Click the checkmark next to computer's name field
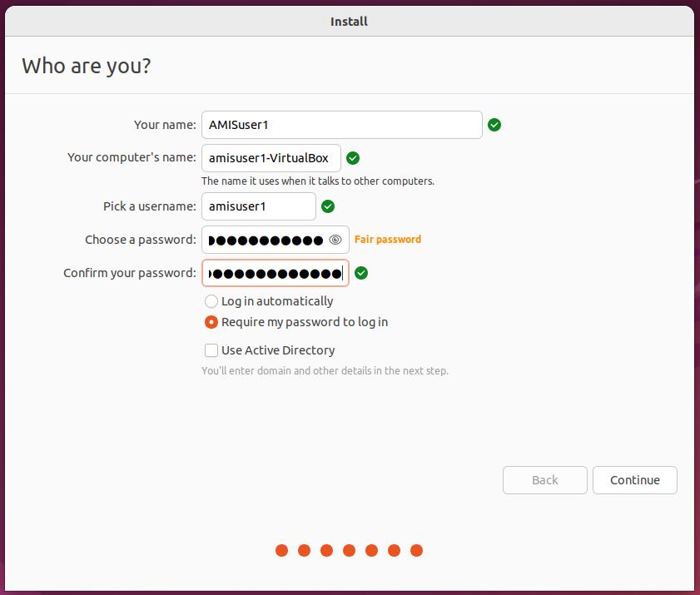The height and width of the screenshot is (595, 700). (x=352, y=158)
